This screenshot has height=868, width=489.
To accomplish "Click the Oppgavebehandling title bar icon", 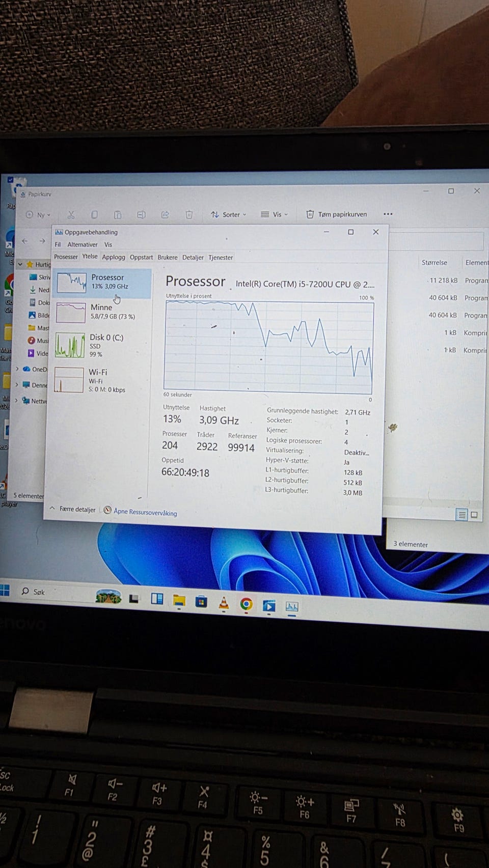I will pyautogui.click(x=59, y=232).
